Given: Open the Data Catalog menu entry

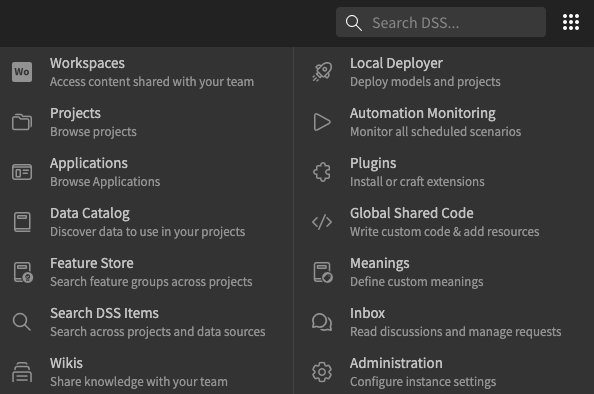Looking at the screenshot, I should point(90,213).
